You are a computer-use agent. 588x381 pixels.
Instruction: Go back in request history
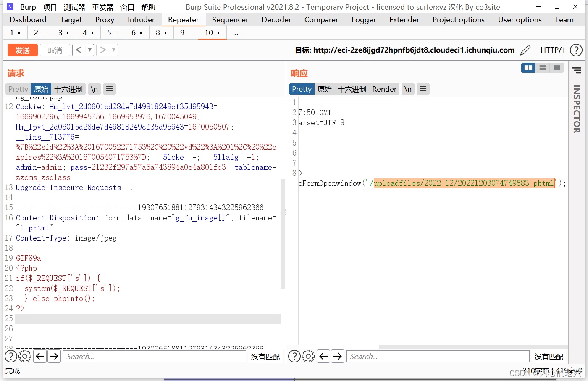coord(79,50)
